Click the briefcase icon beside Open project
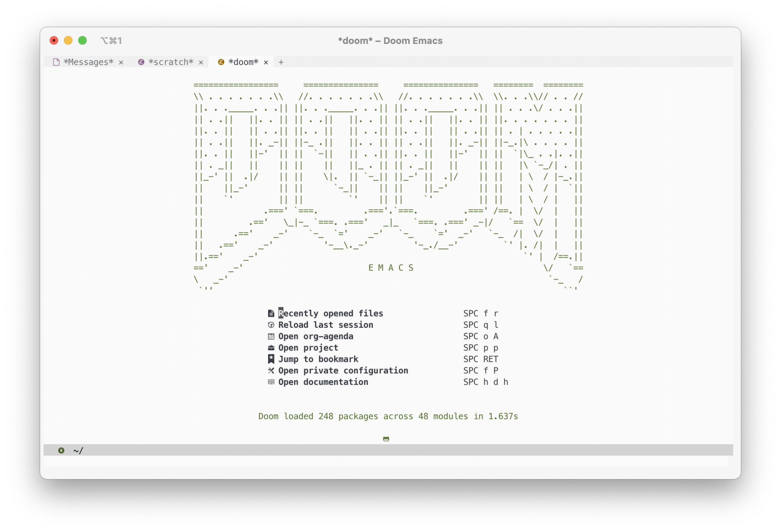The height and width of the screenshot is (532, 781). tap(271, 347)
